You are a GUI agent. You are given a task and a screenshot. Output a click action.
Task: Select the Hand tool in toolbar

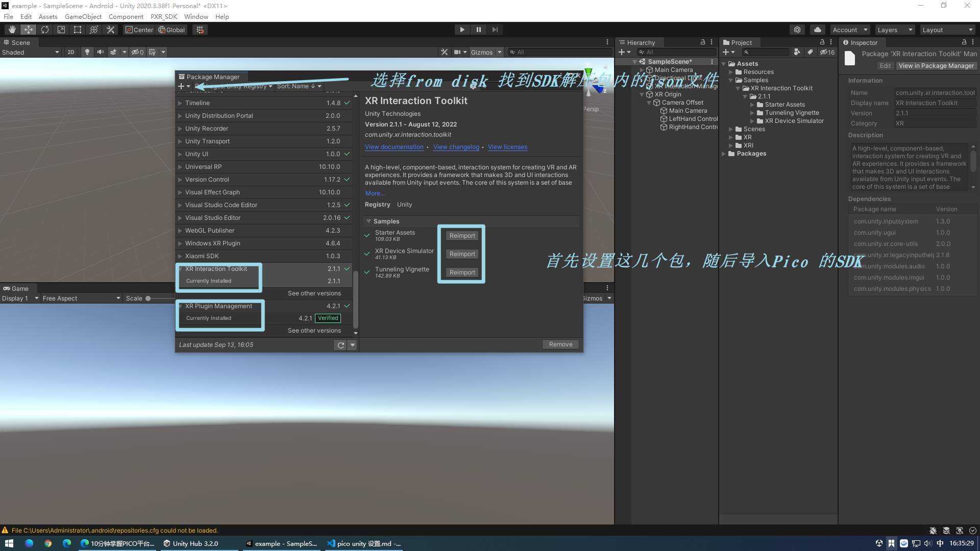point(12,30)
